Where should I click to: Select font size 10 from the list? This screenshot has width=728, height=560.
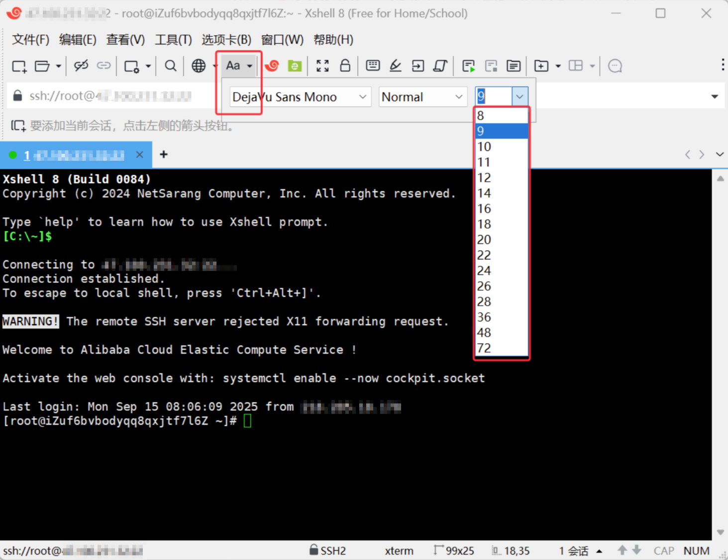click(501, 146)
